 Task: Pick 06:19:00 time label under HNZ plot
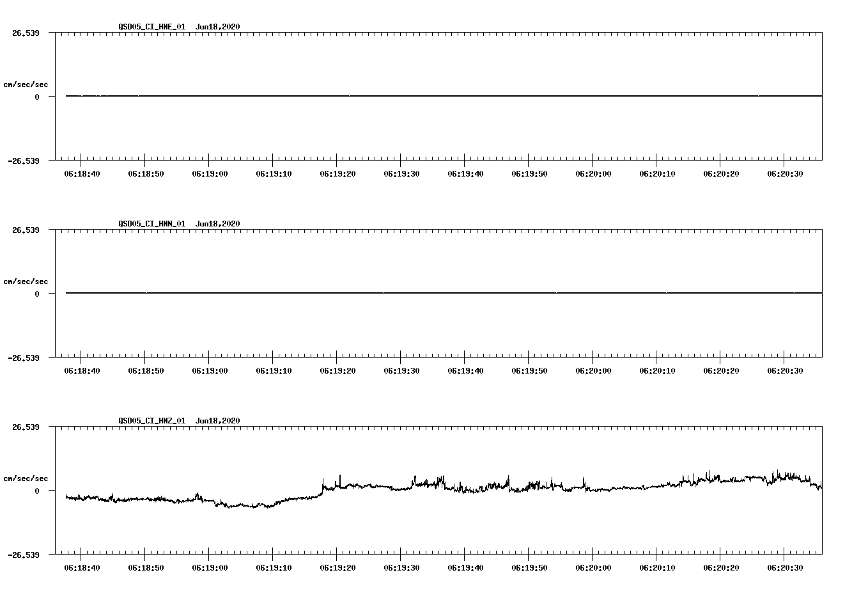tap(210, 568)
